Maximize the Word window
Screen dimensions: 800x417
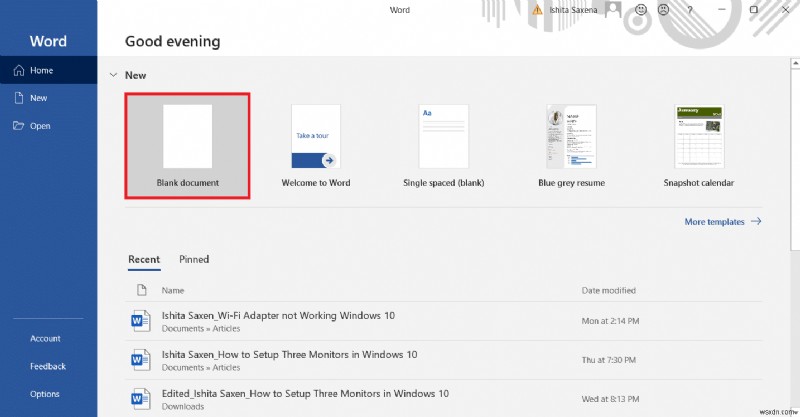click(x=754, y=10)
